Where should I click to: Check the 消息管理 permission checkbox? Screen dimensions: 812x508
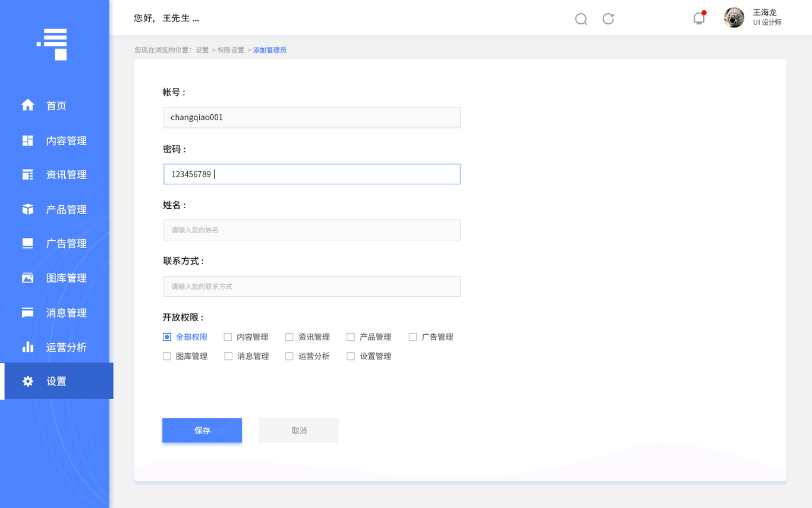[x=228, y=356]
